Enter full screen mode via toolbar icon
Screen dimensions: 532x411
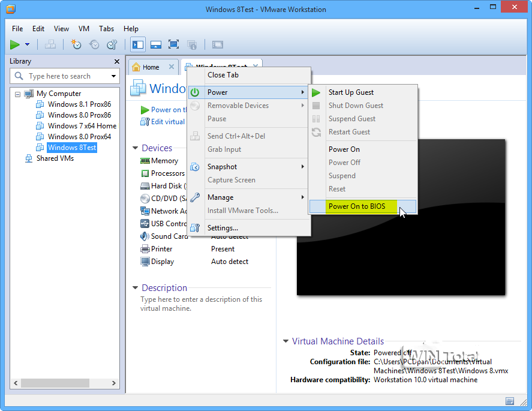[173, 44]
